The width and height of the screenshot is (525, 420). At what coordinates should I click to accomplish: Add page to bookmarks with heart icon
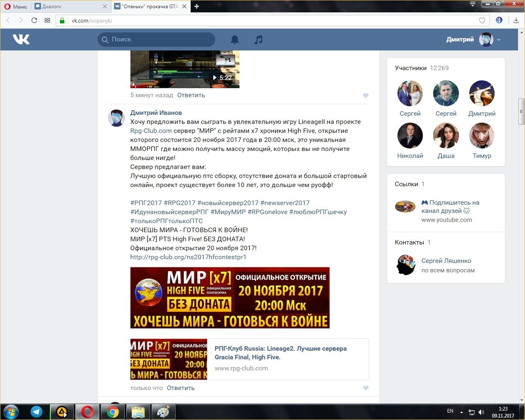482,21
